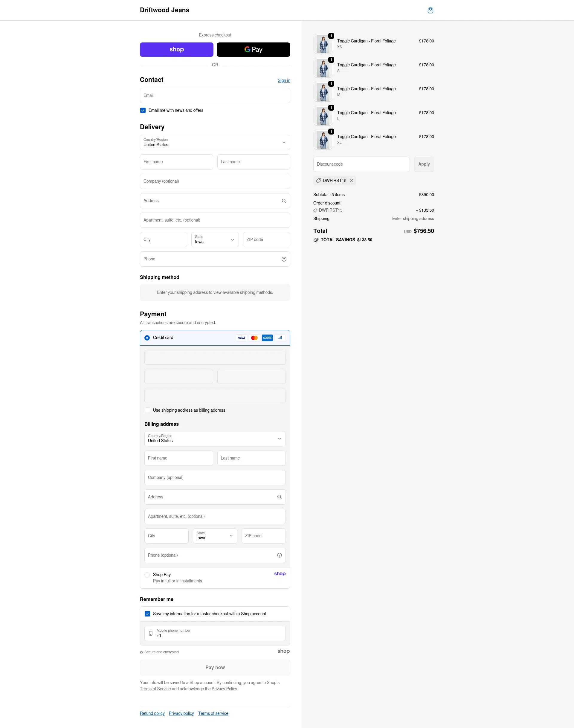Open the cart icon in the header
This screenshot has height=728, width=574.
pyautogui.click(x=430, y=10)
